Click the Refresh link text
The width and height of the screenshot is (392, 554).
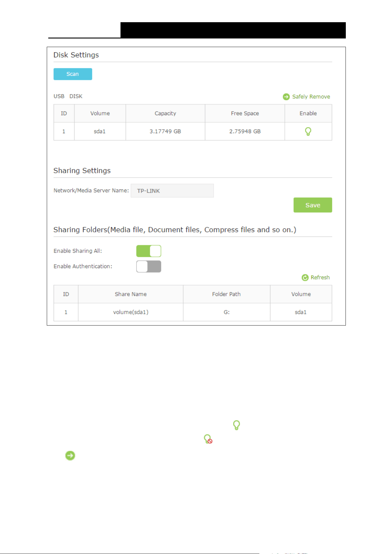tap(320, 277)
